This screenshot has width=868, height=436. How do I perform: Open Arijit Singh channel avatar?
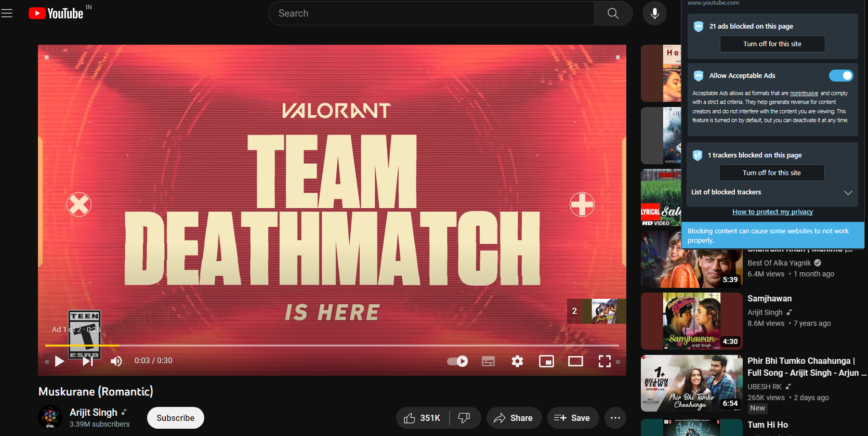click(50, 417)
